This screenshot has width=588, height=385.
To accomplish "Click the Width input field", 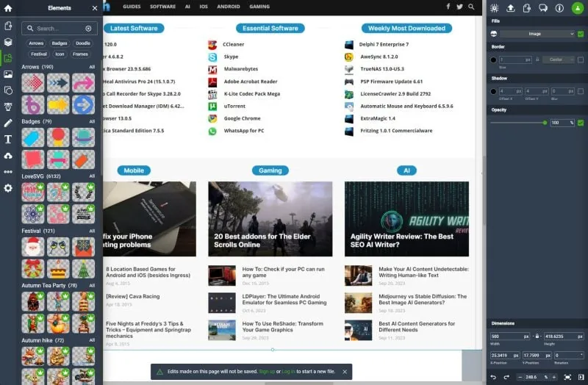I will click(509, 337).
